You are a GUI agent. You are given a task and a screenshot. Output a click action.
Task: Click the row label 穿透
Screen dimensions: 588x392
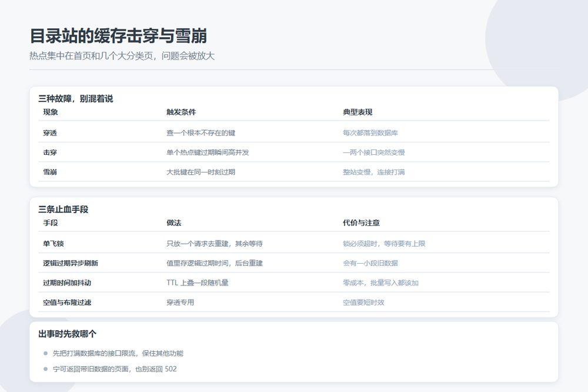tap(50, 133)
